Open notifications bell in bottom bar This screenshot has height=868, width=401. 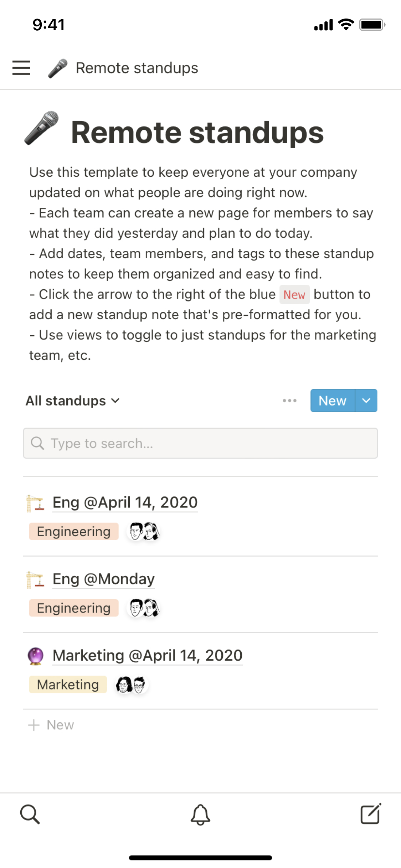pyautogui.click(x=200, y=815)
